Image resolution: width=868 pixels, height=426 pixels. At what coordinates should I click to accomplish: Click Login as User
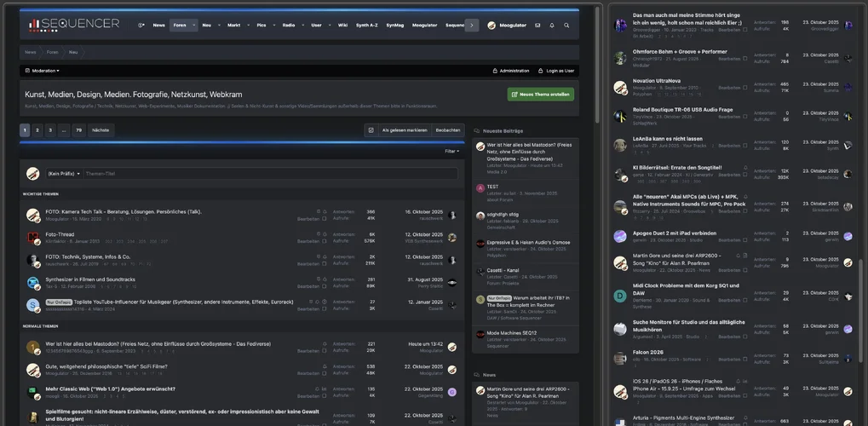pyautogui.click(x=555, y=71)
